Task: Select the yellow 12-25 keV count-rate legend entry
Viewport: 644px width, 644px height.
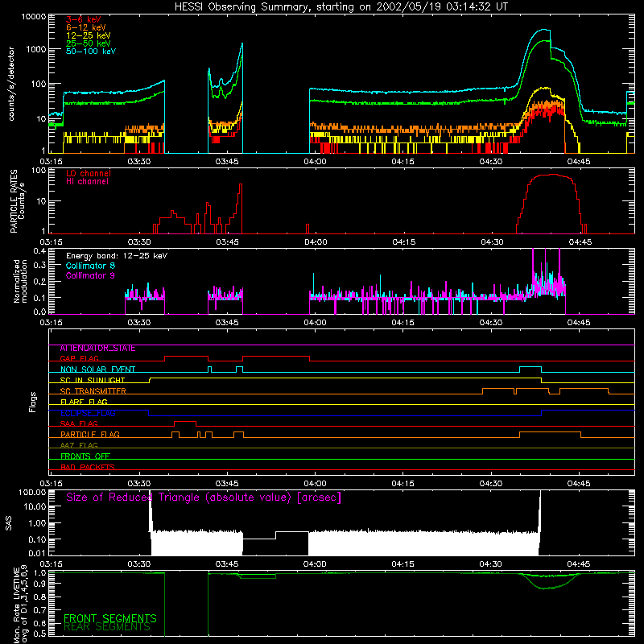Action: point(89,35)
